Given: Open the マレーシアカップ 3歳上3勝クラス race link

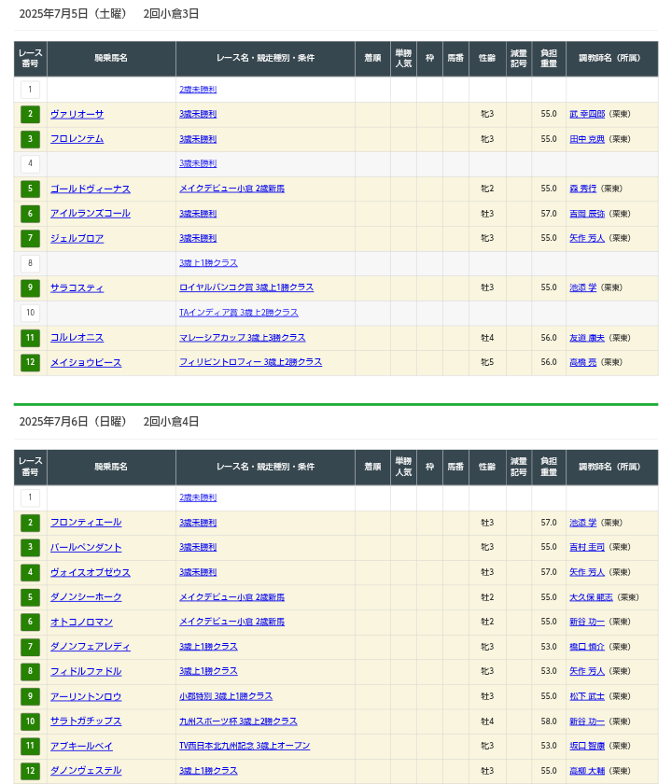Looking at the screenshot, I should pyautogui.click(x=242, y=338).
